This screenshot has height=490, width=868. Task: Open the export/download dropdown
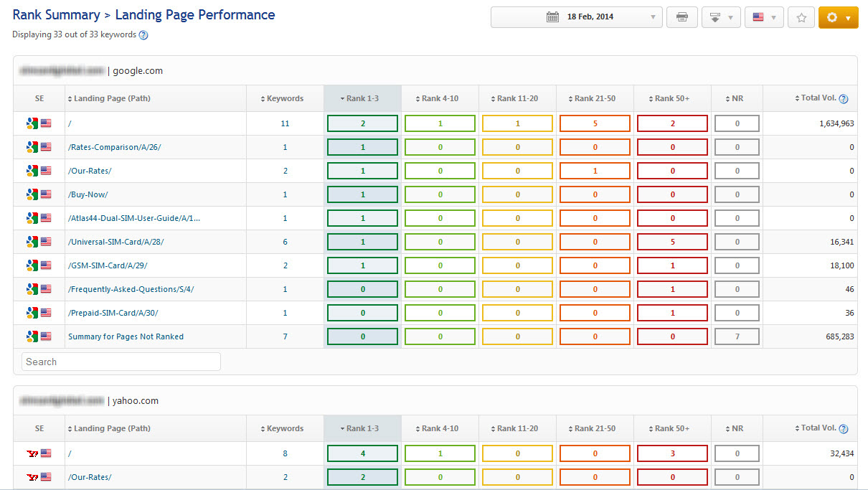721,17
